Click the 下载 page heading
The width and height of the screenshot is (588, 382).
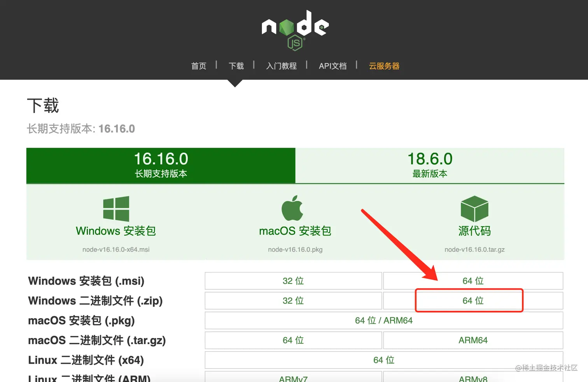click(x=43, y=106)
